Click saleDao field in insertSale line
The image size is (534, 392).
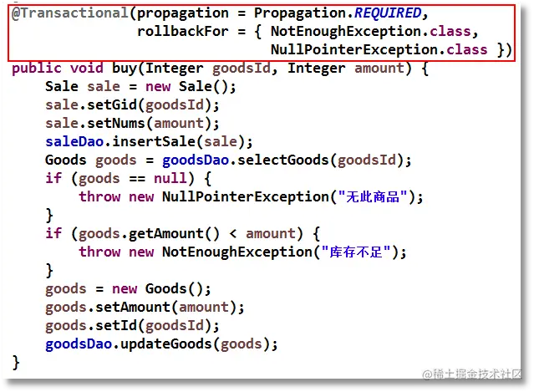point(74,142)
